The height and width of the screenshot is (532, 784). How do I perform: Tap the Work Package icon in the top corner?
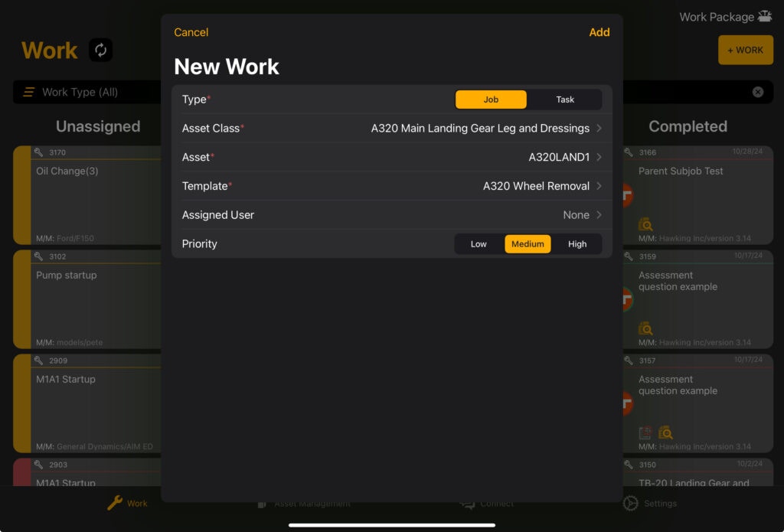pyautogui.click(x=765, y=16)
